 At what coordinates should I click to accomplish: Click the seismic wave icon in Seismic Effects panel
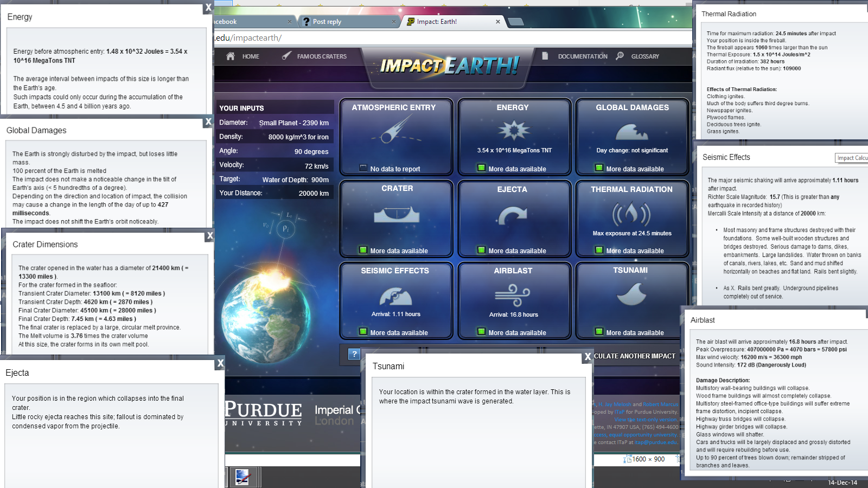coord(395,296)
